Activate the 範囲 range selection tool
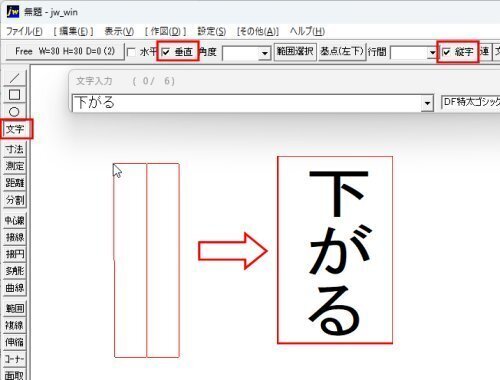Image resolution: width=500 pixels, height=380 pixels. coord(15,308)
